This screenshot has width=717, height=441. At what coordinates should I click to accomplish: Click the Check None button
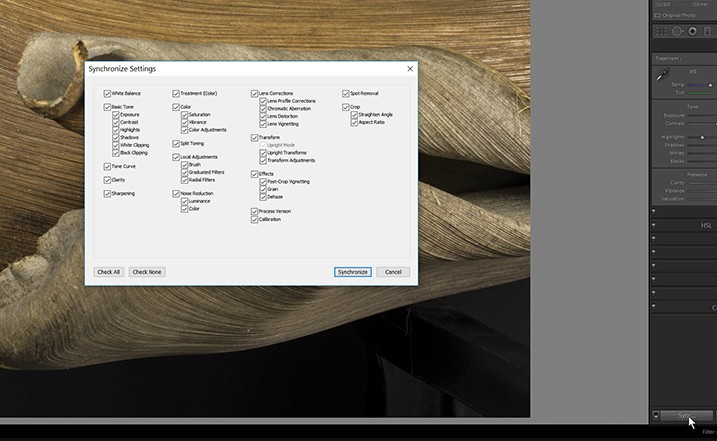point(147,272)
